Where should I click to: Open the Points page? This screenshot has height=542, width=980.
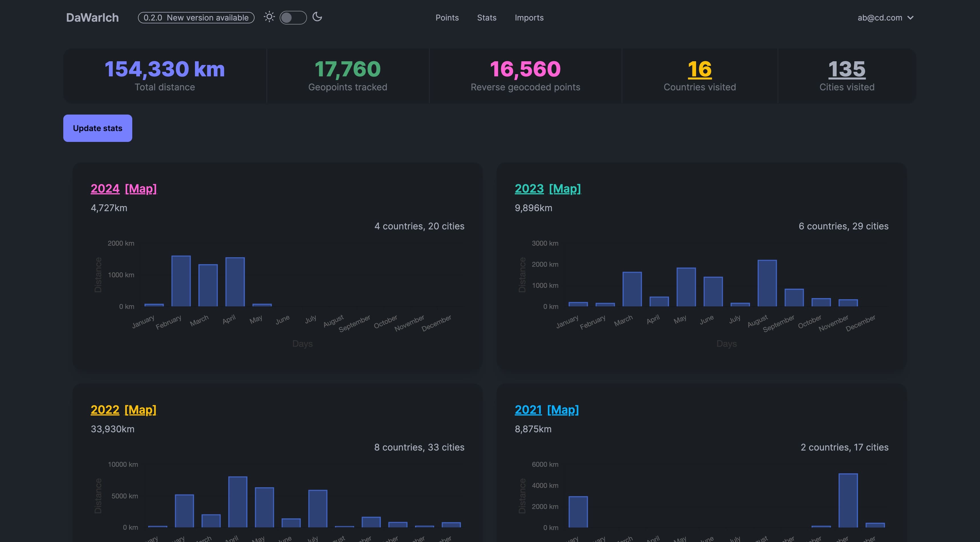(x=447, y=17)
